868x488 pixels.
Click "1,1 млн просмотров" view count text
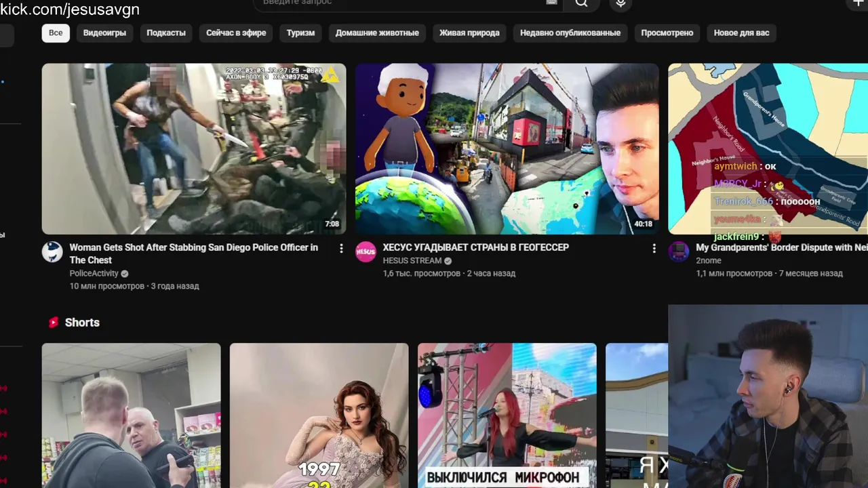pyautogui.click(x=734, y=273)
